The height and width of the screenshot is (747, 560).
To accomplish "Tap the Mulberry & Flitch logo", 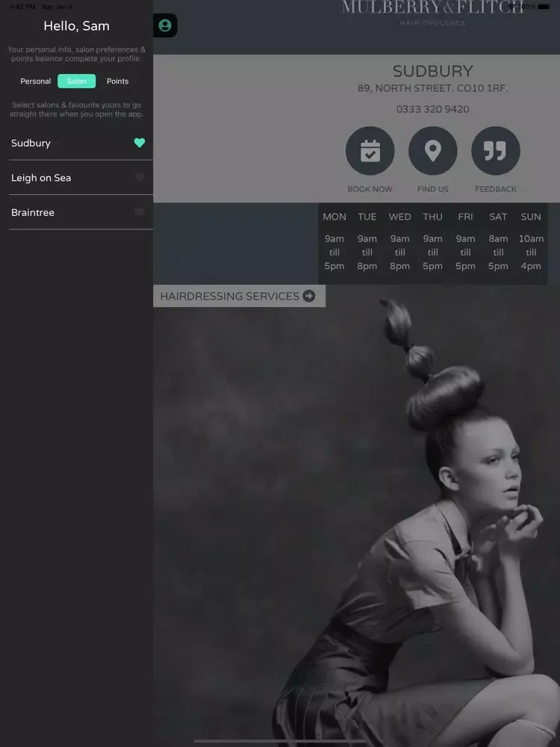I will (x=433, y=13).
